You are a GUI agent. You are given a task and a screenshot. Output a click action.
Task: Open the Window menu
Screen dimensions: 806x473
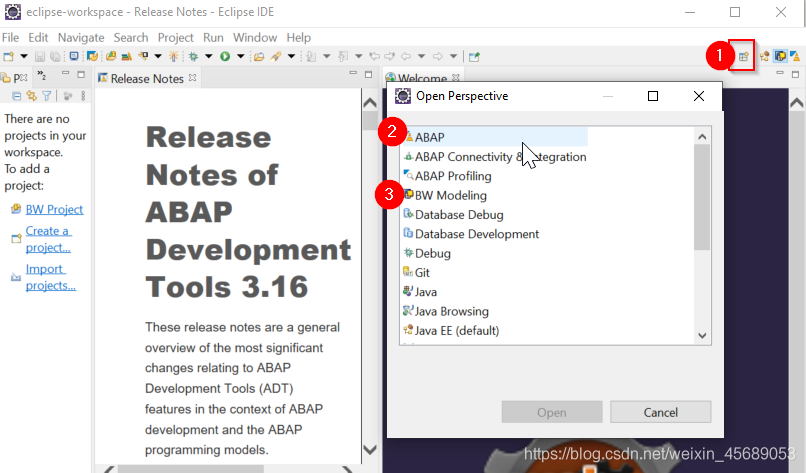[255, 38]
